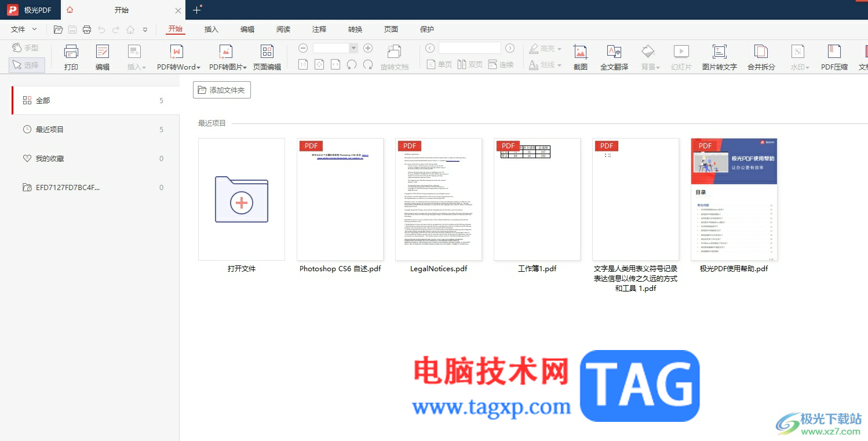Viewport: 868px width, 441px height.
Task: Select My Favorites (我的收藏) in sidebar
Action: pyautogui.click(x=95, y=158)
